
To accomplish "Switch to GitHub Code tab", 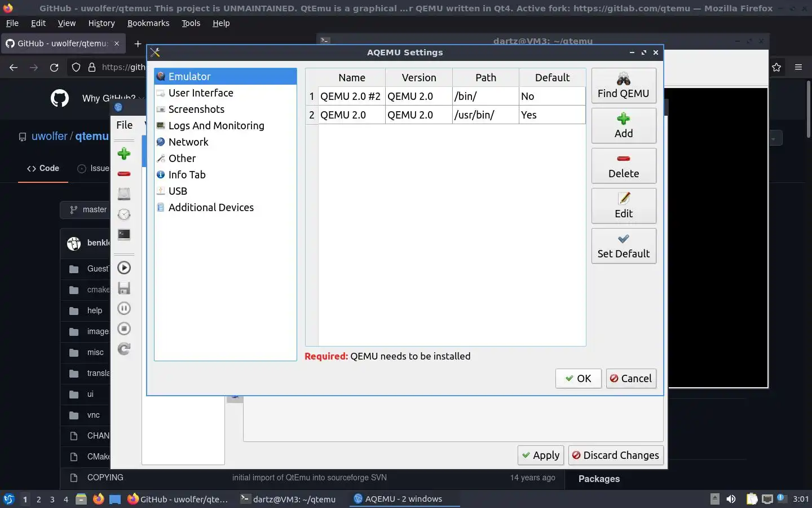I will click(43, 168).
